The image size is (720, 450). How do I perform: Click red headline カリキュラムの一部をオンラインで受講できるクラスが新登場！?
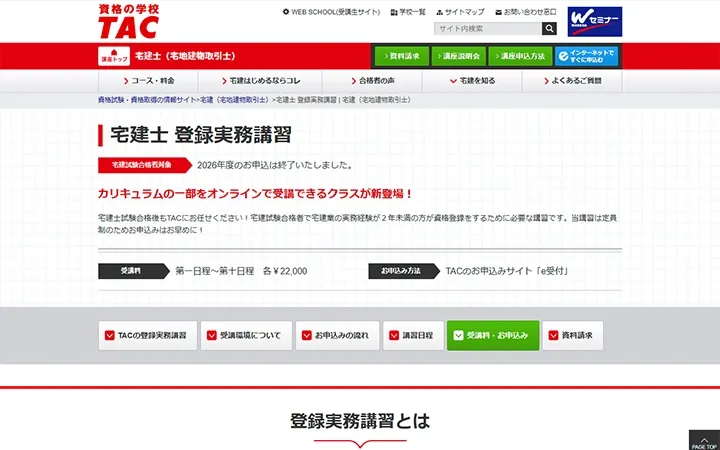pyautogui.click(x=256, y=194)
